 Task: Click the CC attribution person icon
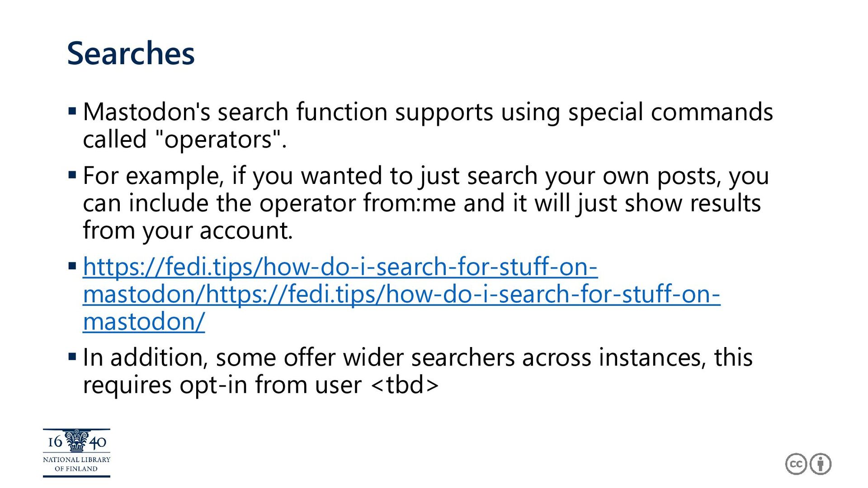821,464
